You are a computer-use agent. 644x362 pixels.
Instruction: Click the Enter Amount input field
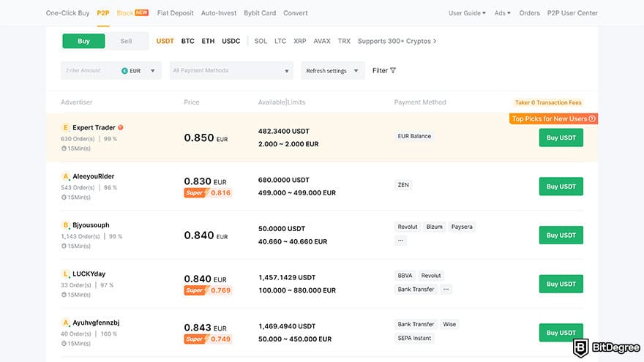pyautogui.click(x=90, y=71)
